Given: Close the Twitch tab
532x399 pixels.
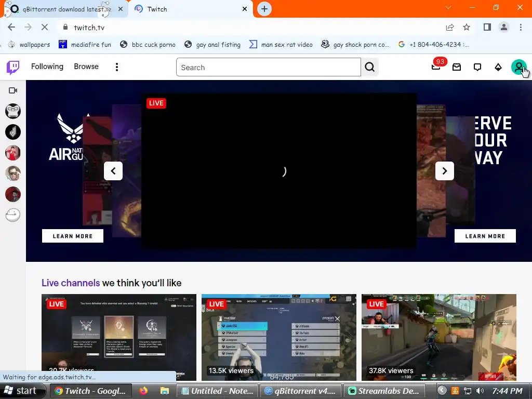Looking at the screenshot, I should 245,9.
